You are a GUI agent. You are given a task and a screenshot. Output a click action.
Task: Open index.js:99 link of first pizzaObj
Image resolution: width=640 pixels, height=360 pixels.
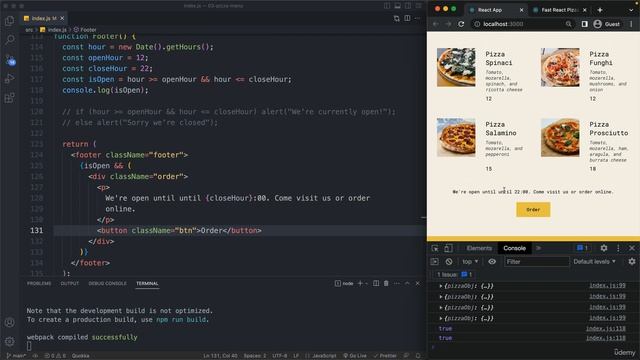click(607, 286)
